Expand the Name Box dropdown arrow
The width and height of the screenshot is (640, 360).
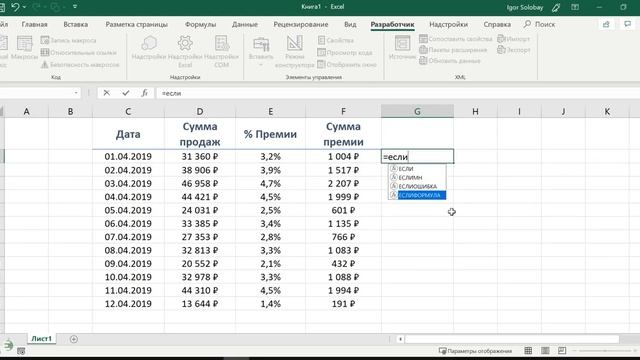(x=76, y=93)
